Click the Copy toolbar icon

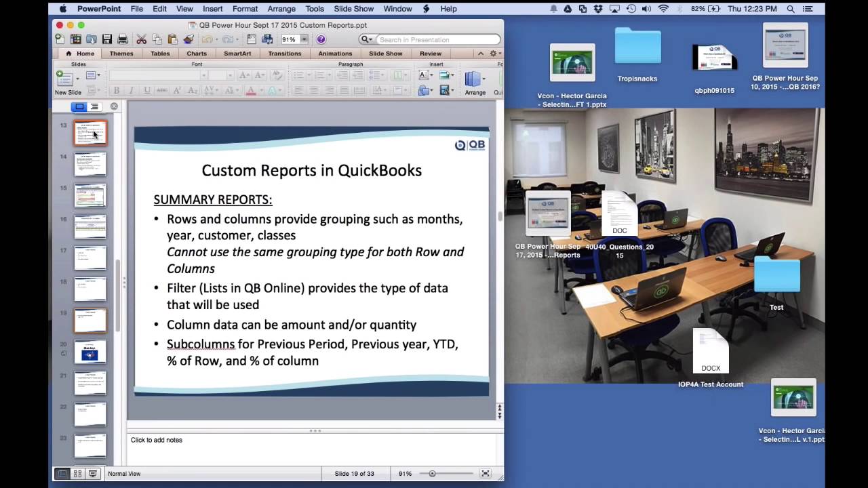(x=157, y=39)
